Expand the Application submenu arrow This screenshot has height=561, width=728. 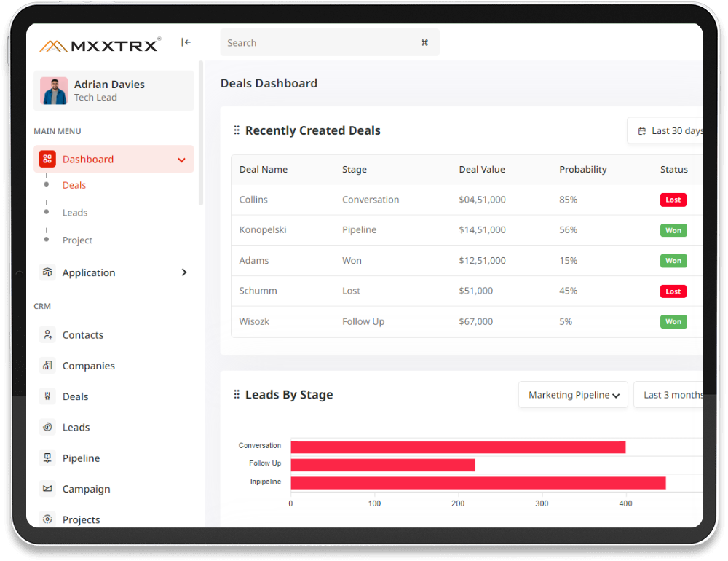[x=183, y=272]
